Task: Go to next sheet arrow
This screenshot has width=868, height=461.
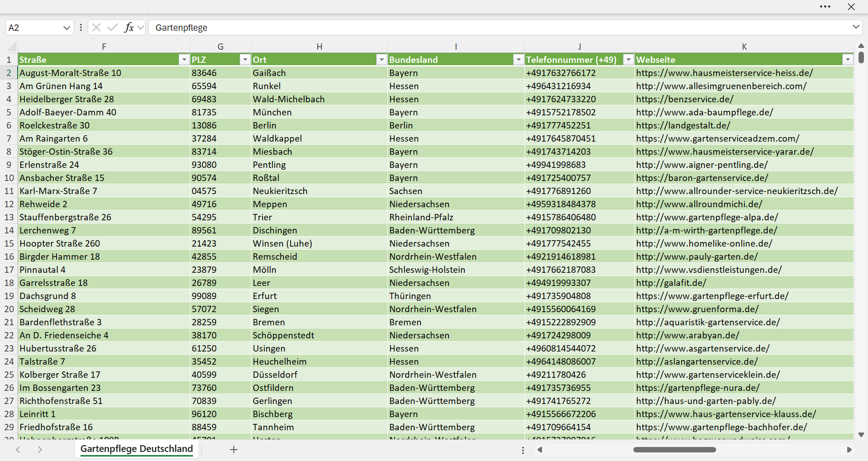Action: click(x=40, y=449)
